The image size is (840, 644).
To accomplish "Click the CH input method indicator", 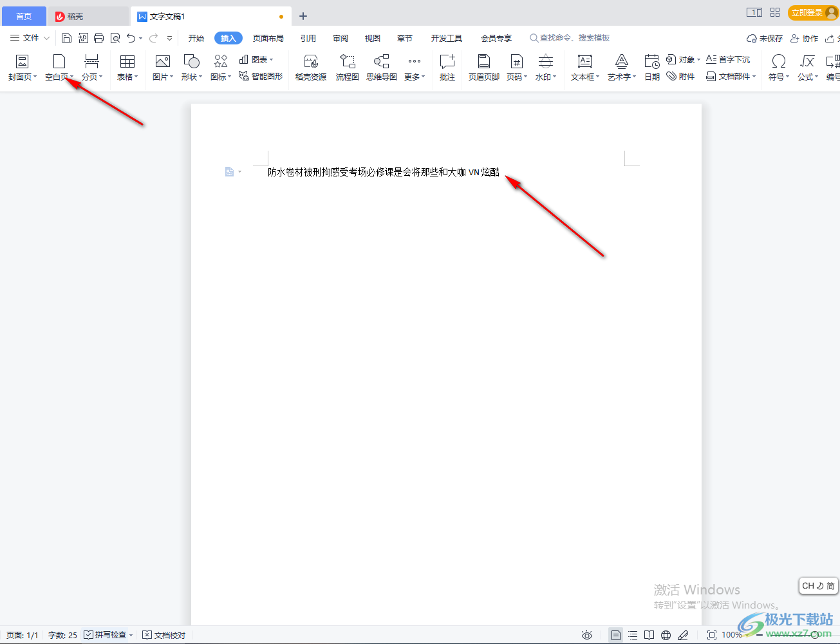I will click(x=818, y=585).
